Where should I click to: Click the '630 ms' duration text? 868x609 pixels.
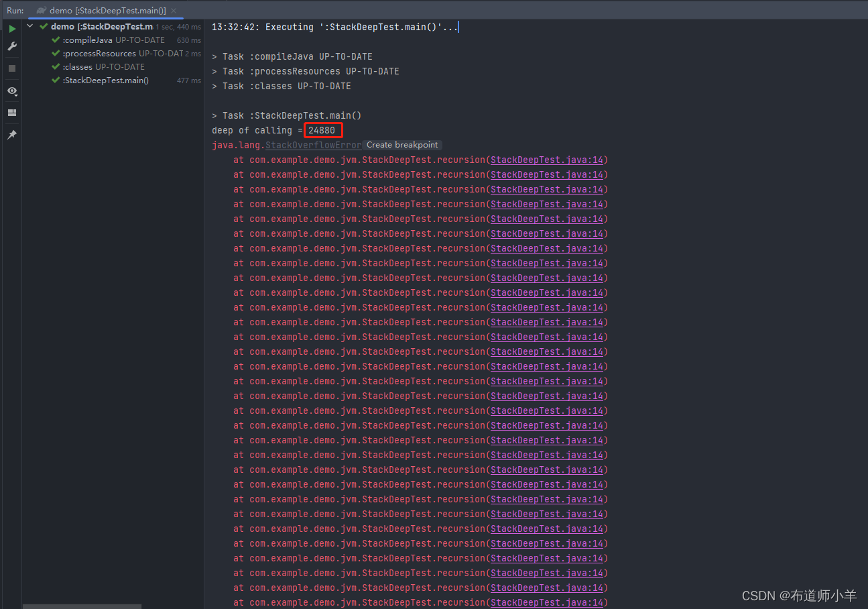[189, 40]
